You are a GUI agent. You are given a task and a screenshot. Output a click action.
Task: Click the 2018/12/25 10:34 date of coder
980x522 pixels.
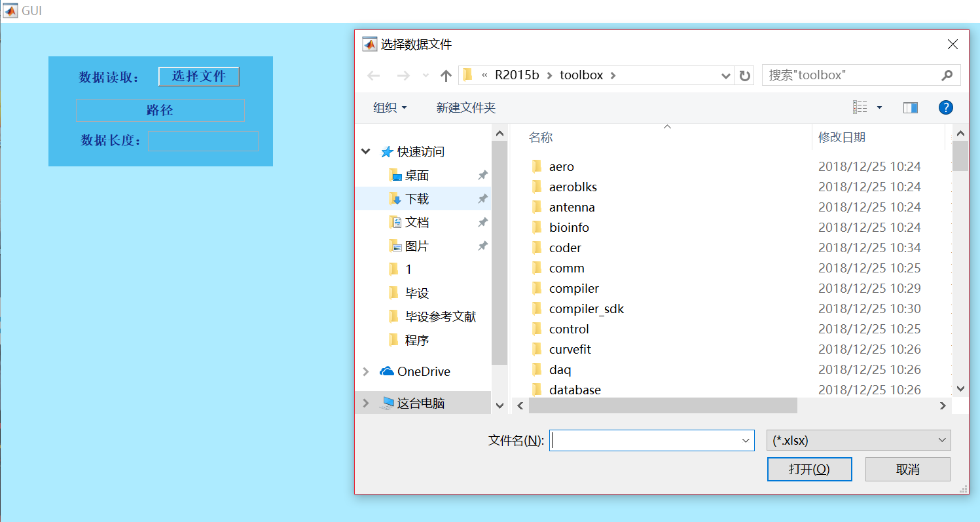[x=869, y=248]
